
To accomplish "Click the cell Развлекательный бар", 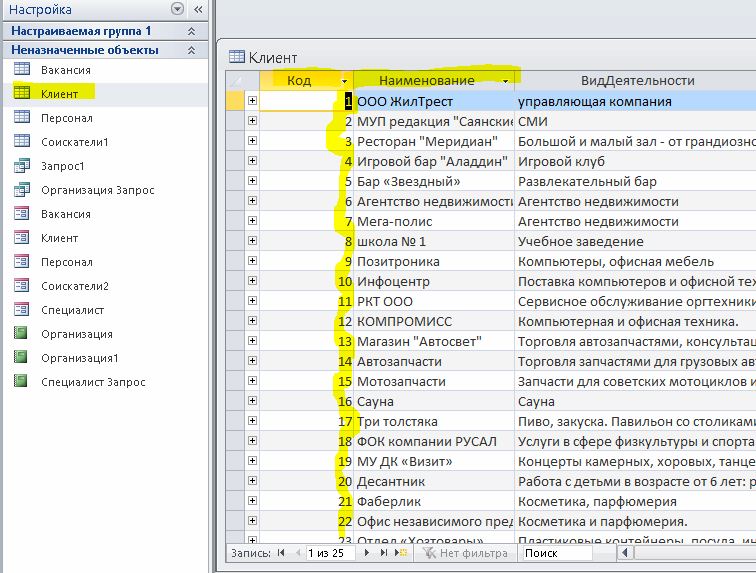I will tap(635, 181).
